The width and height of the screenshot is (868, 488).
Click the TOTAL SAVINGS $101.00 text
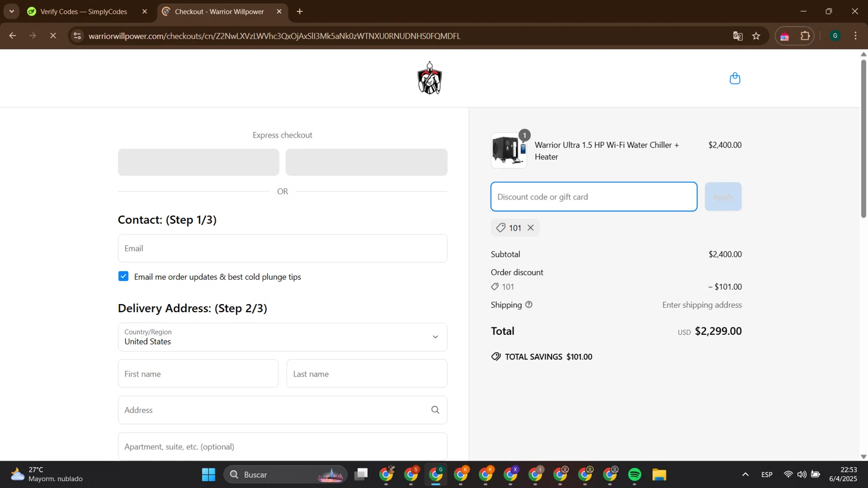549,357
